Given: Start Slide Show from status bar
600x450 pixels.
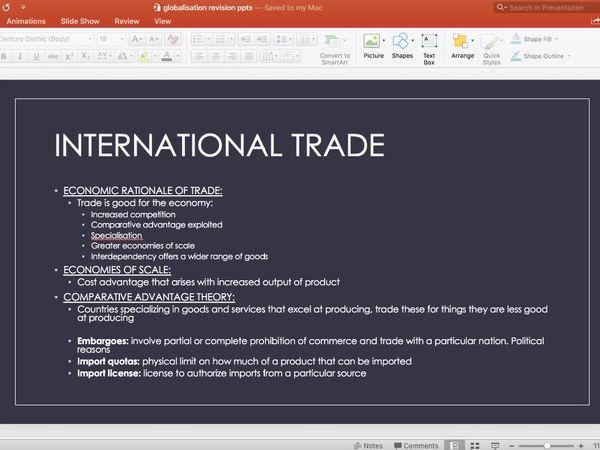Looking at the screenshot, I should (x=495, y=445).
